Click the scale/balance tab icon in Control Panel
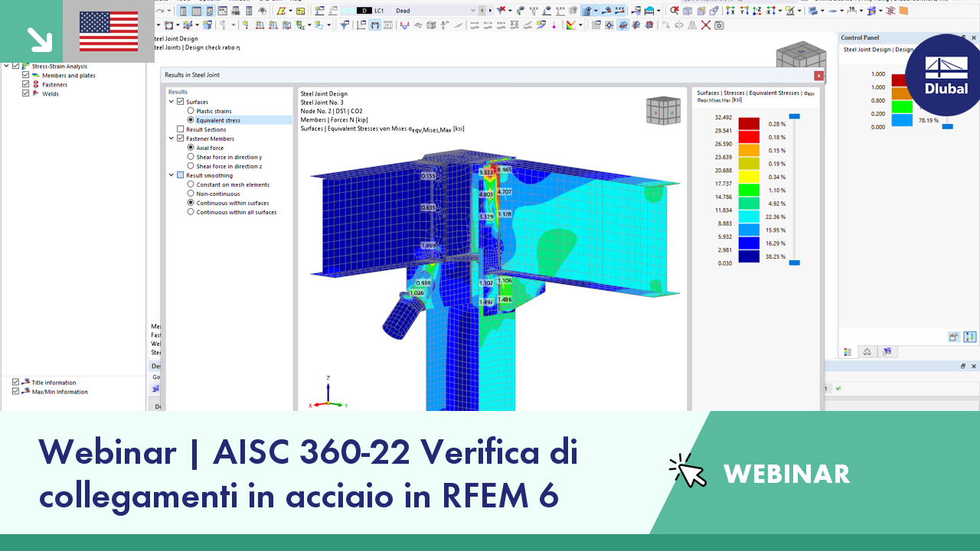This screenshot has width=980, height=551. (x=867, y=352)
